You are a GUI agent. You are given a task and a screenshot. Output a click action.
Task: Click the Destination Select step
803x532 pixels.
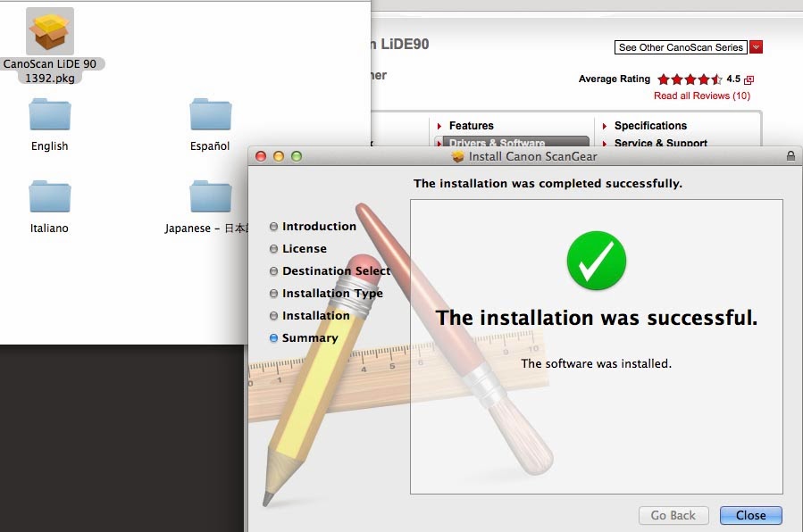(x=336, y=270)
